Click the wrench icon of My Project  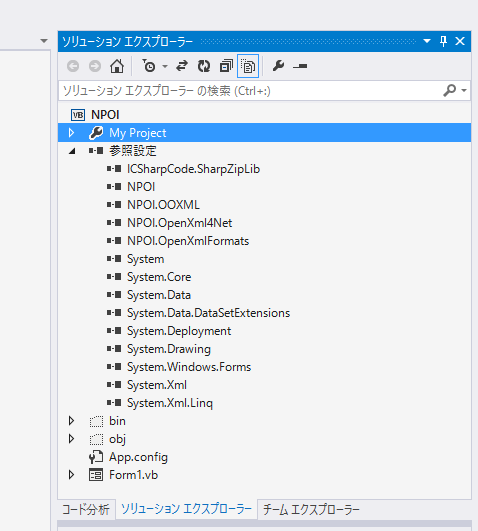[96, 133]
